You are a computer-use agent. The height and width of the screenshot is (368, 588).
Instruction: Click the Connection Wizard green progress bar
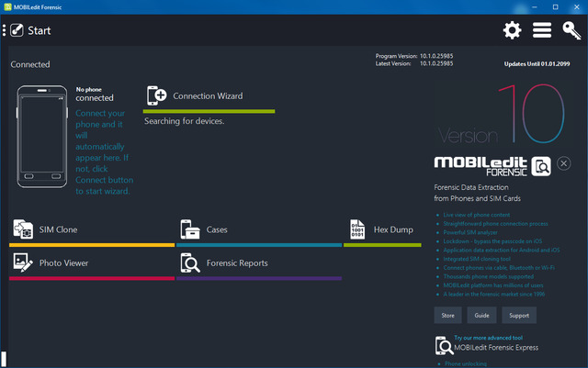coord(209,111)
